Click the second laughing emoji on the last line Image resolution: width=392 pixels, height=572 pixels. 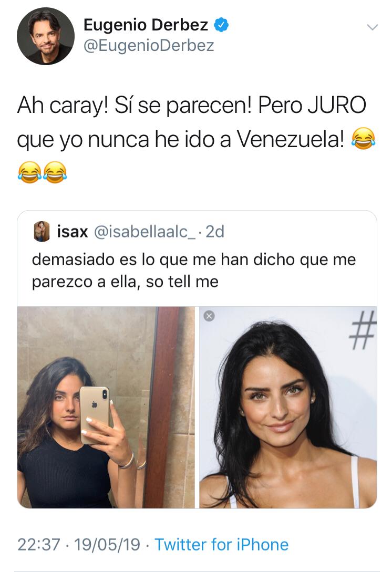[x=55, y=172]
